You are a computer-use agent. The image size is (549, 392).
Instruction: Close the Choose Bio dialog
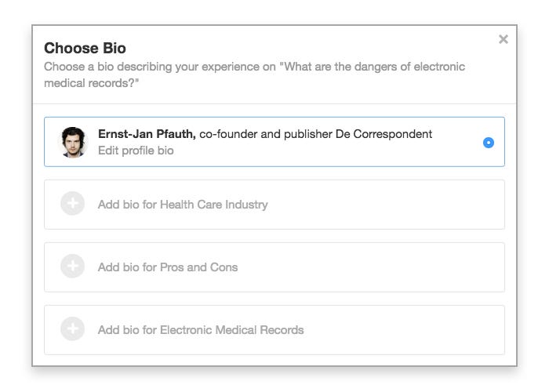coord(504,39)
